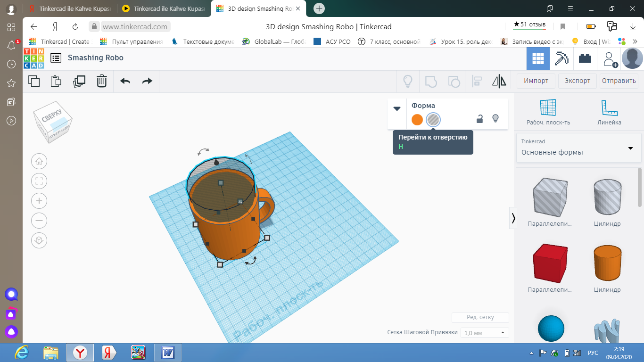Viewport: 644px width, 362px height.
Task: Copy the selected shape
Action: [34, 81]
